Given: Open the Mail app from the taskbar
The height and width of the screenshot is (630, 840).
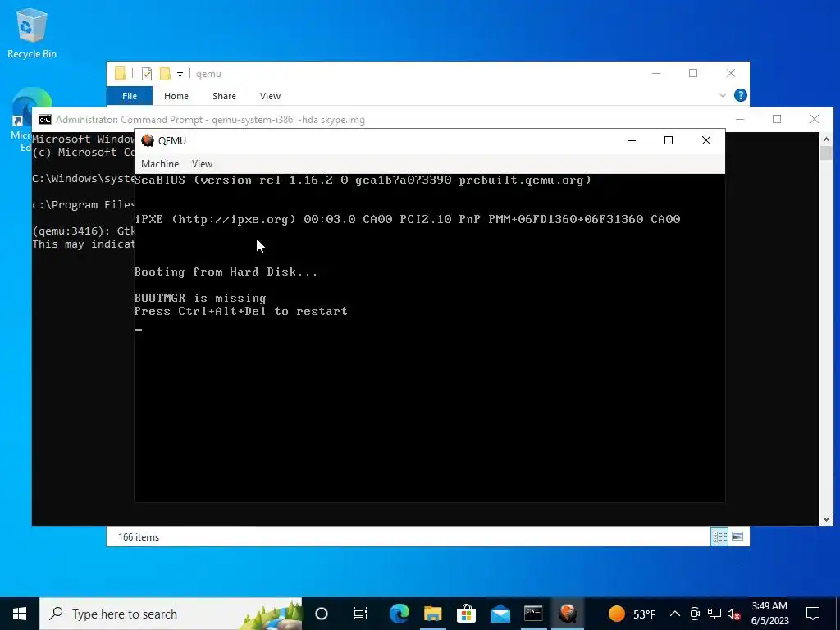Looking at the screenshot, I should click(x=500, y=614).
